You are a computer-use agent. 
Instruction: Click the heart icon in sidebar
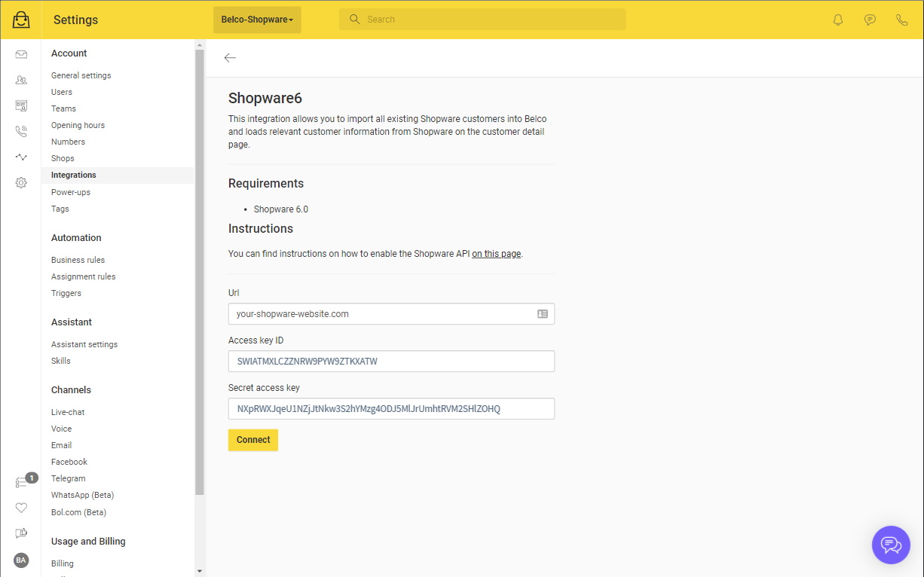pos(21,508)
